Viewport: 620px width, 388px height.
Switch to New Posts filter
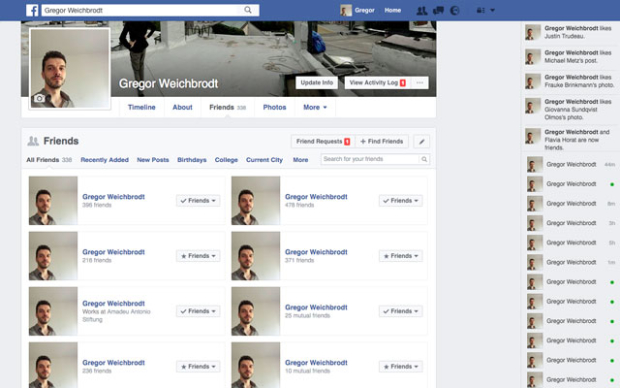pyautogui.click(x=153, y=160)
